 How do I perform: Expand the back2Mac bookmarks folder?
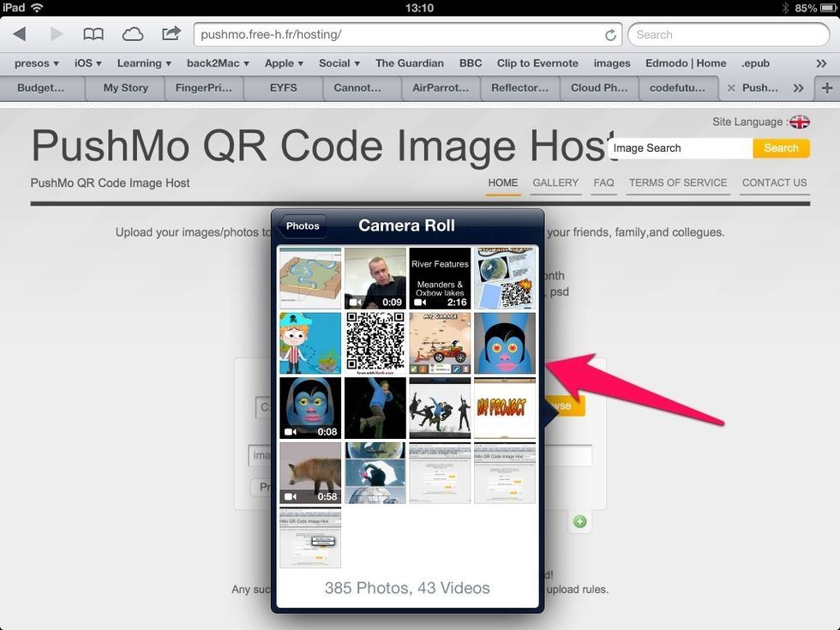point(218,63)
